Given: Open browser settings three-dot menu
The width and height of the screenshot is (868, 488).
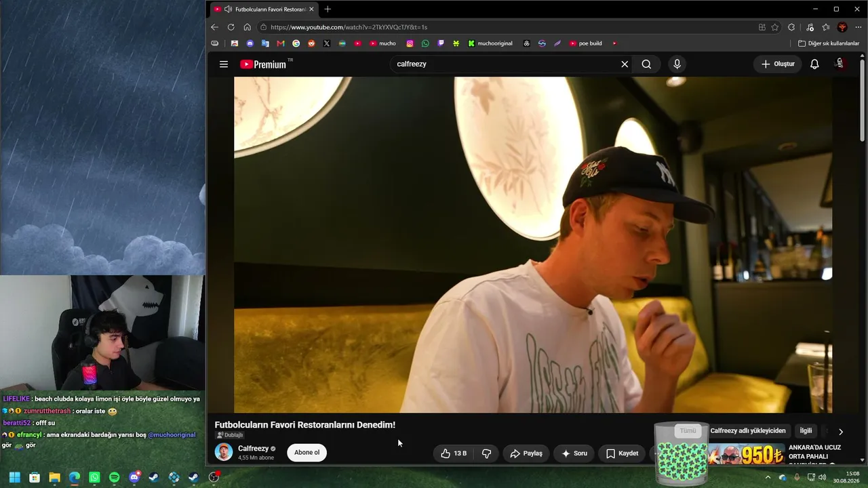Looking at the screenshot, I should [859, 27].
